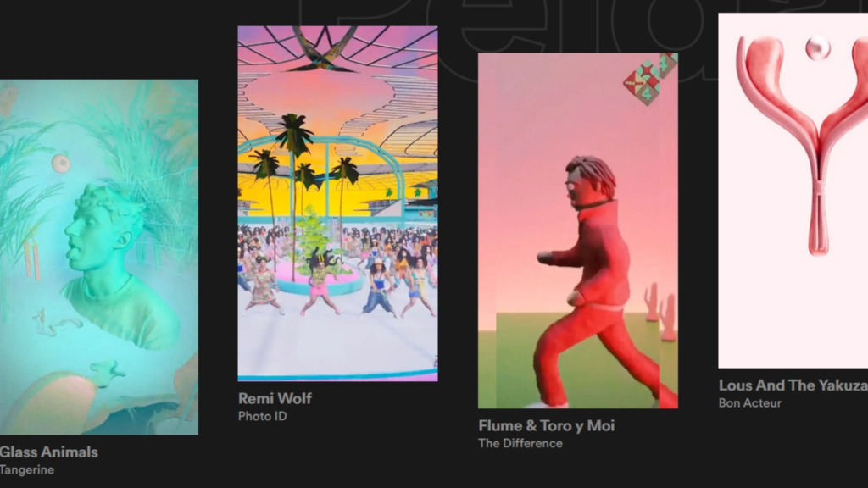Screen dimensions: 868x488
Task: Select the Photo ID track title
Action: 263,416
